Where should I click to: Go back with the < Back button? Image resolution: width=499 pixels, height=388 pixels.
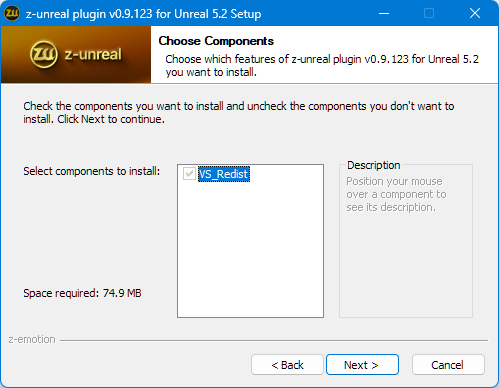pos(287,365)
